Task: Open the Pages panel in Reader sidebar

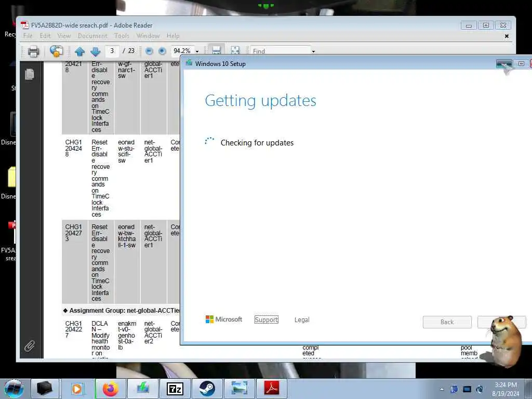Action: [x=30, y=74]
